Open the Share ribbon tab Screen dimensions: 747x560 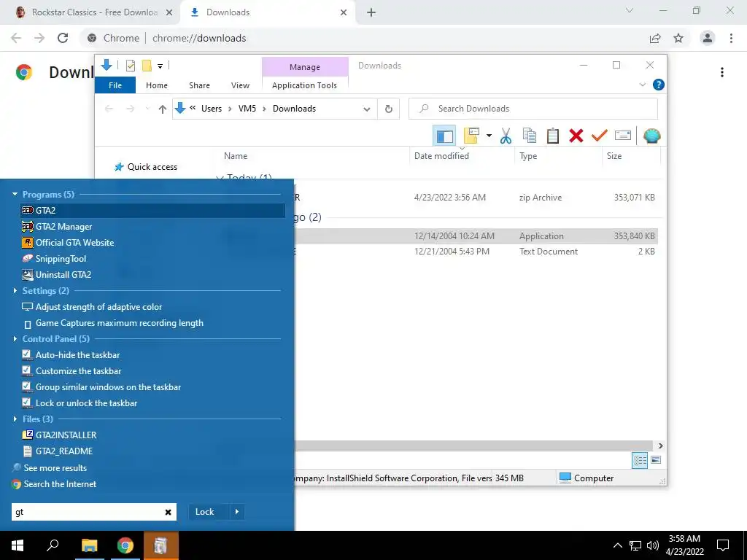tap(199, 85)
